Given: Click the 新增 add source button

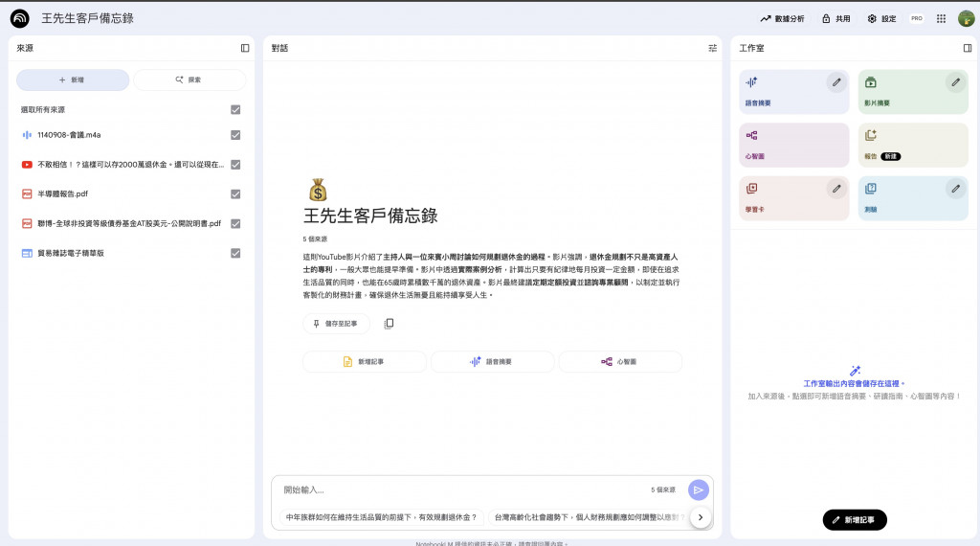Looking at the screenshot, I should tap(73, 80).
